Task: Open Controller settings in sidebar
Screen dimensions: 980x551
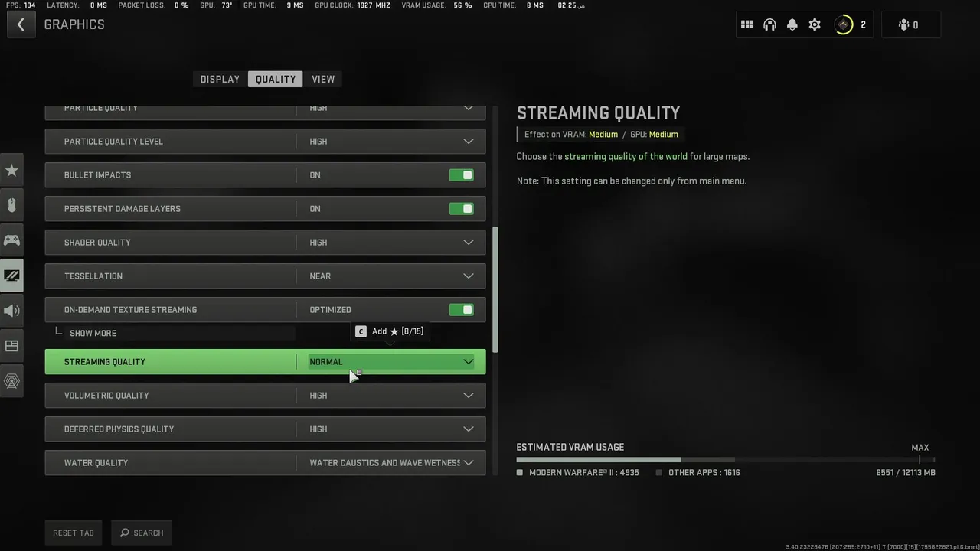Action: [11, 240]
